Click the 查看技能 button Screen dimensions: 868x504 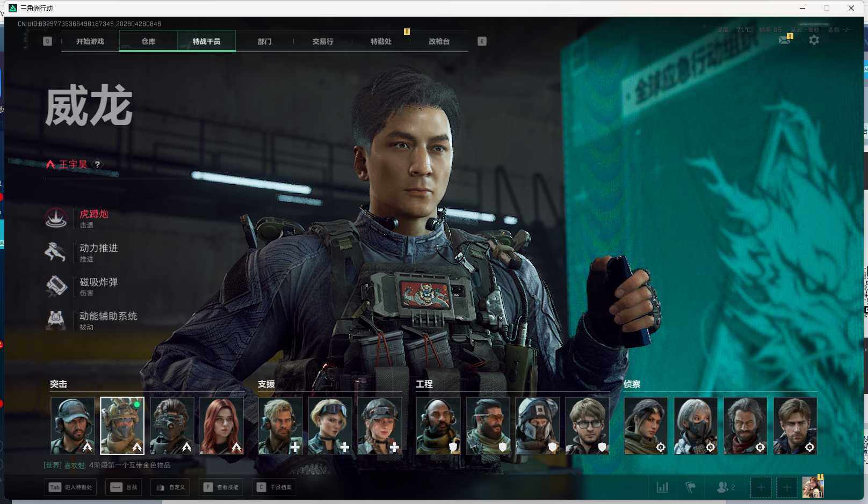pos(221,487)
